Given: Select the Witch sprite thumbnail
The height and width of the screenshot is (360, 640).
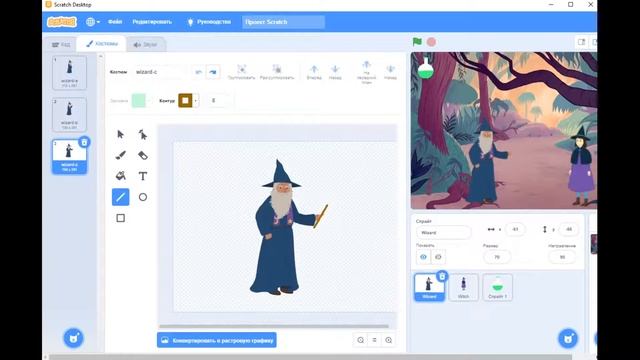Looking at the screenshot, I should [463, 287].
